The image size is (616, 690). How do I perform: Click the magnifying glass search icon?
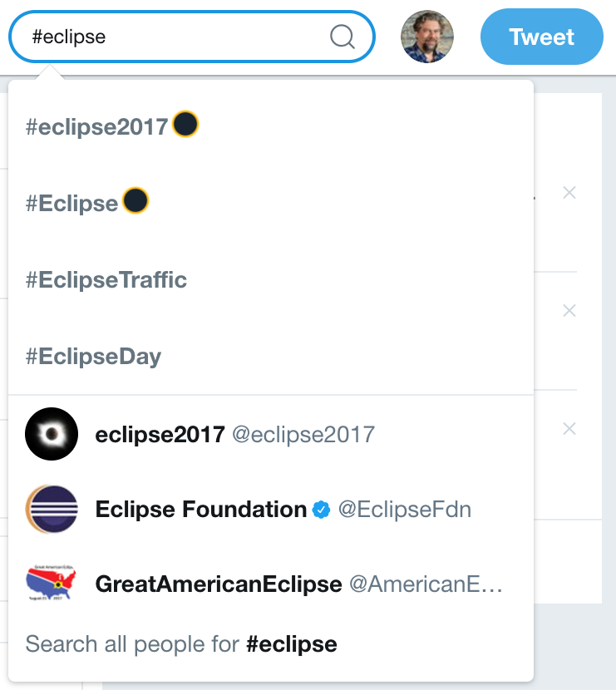342,37
